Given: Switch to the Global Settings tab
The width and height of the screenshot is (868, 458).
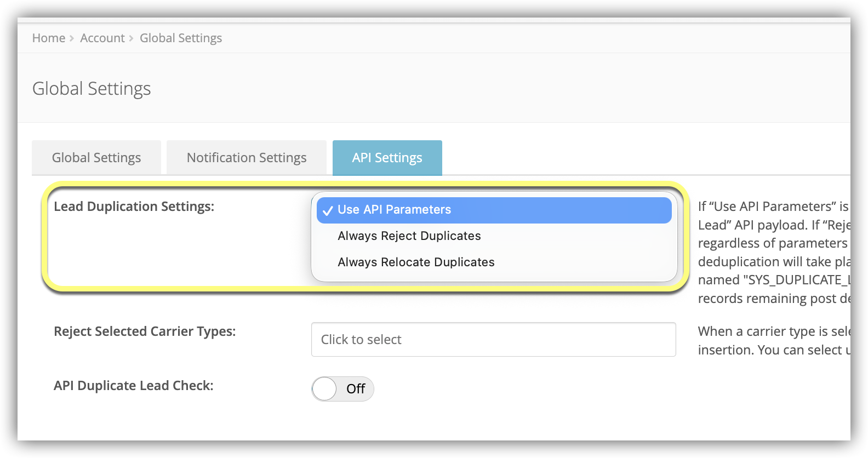Looking at the screenshot, I should 96,158.
